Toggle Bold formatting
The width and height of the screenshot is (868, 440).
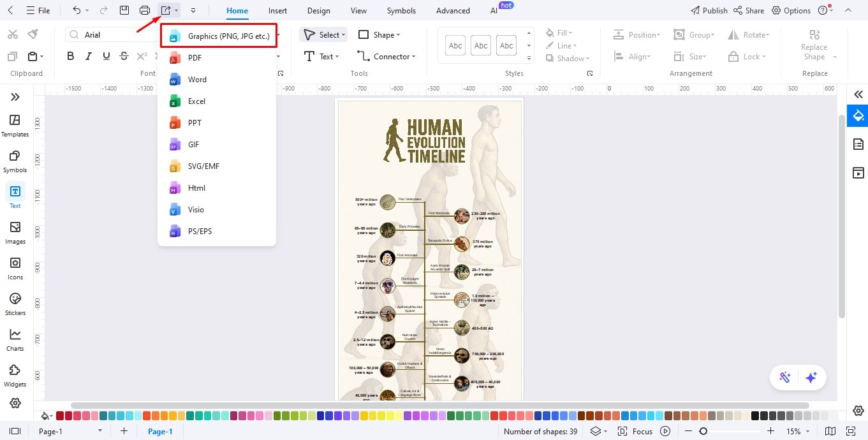[x=71, y=57]
